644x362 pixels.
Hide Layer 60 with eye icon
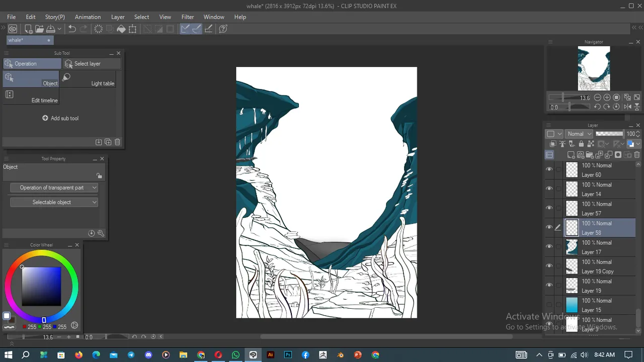point(549,169)
